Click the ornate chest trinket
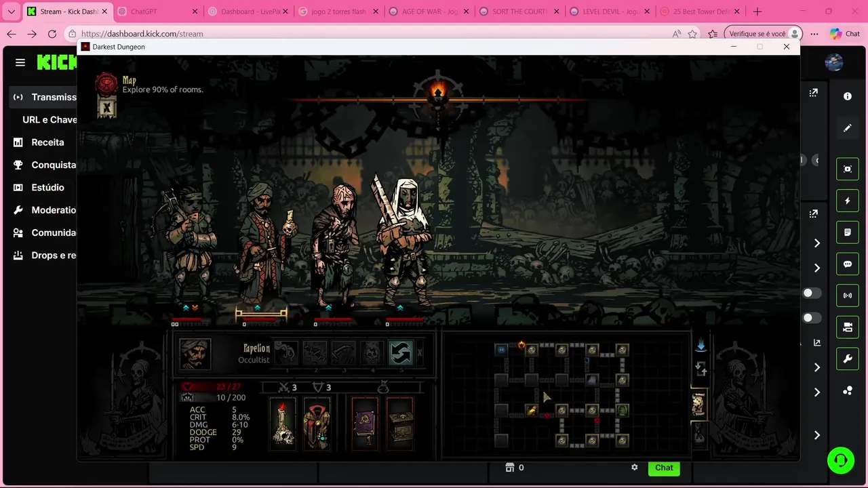 click(x=400, y=424)
